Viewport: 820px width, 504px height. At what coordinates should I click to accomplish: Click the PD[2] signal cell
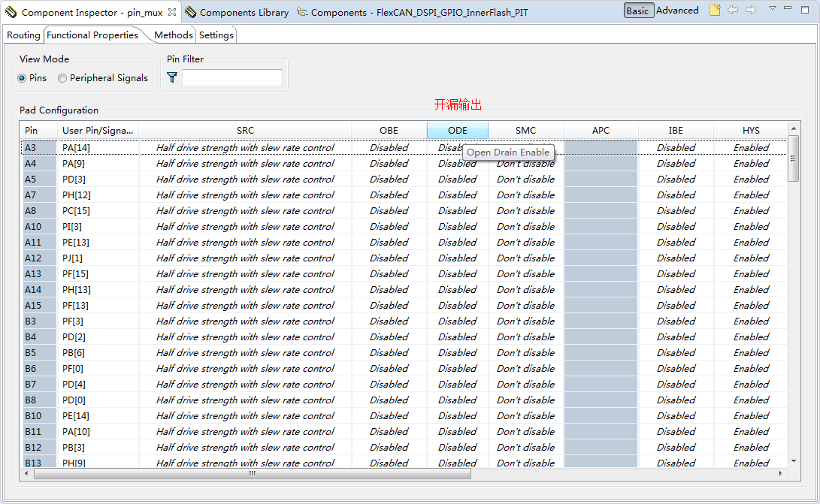(x=98, y=337)
